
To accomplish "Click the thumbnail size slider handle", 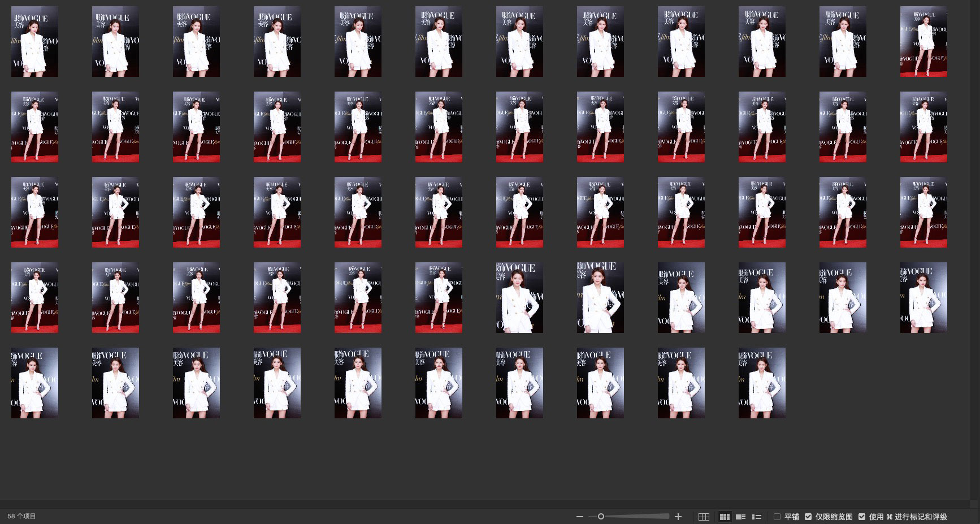I will pyautogui.click(x=601, y=517).
